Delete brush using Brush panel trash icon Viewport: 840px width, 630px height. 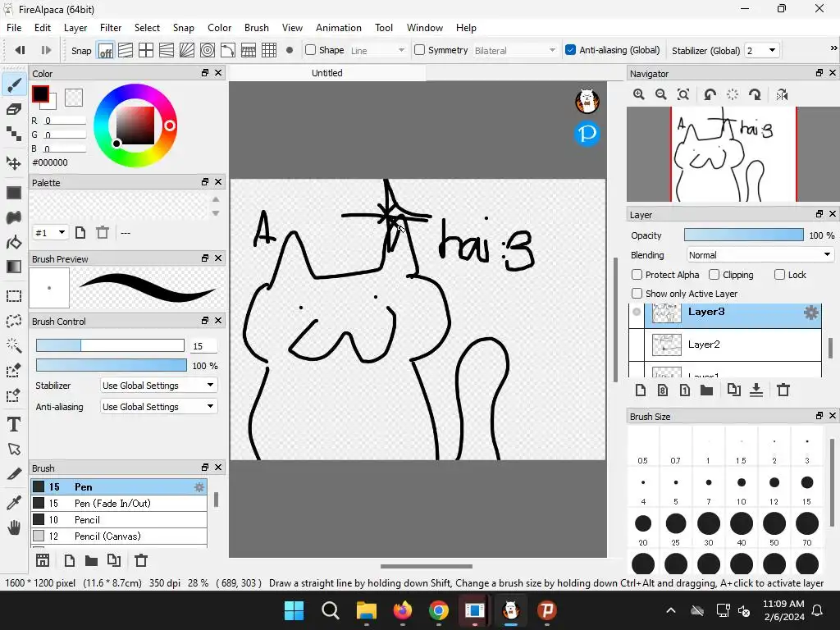[x=141, y=560]
